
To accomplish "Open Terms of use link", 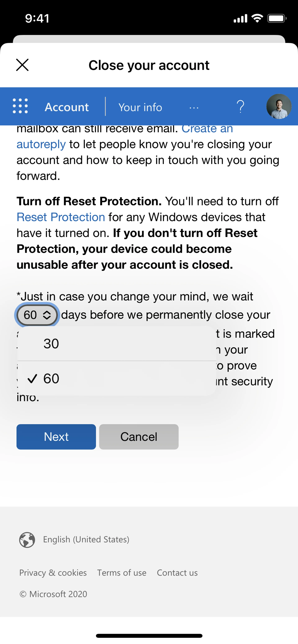I will coord(122,573).
